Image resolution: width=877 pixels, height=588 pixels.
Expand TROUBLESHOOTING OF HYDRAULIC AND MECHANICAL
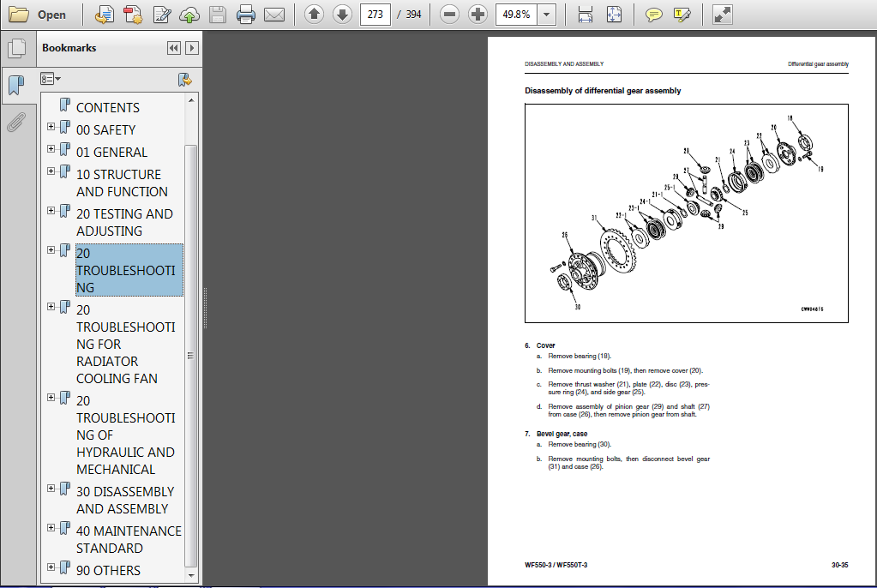click(51, 397)
